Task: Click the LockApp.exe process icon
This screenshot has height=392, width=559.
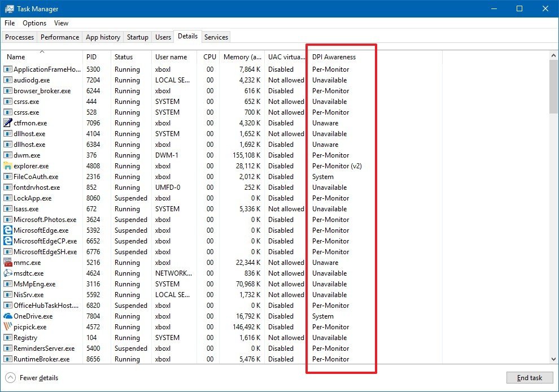Action: pos(7,198)
